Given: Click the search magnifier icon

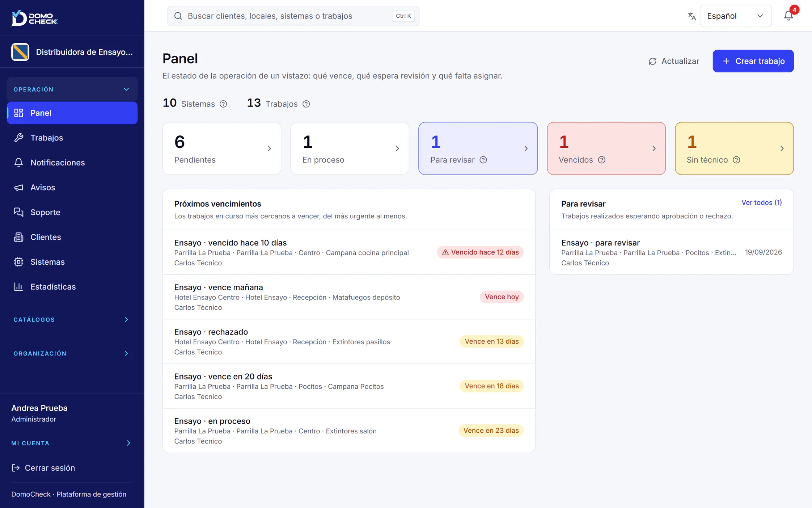Looking at the screenshot, I should 178,16.
